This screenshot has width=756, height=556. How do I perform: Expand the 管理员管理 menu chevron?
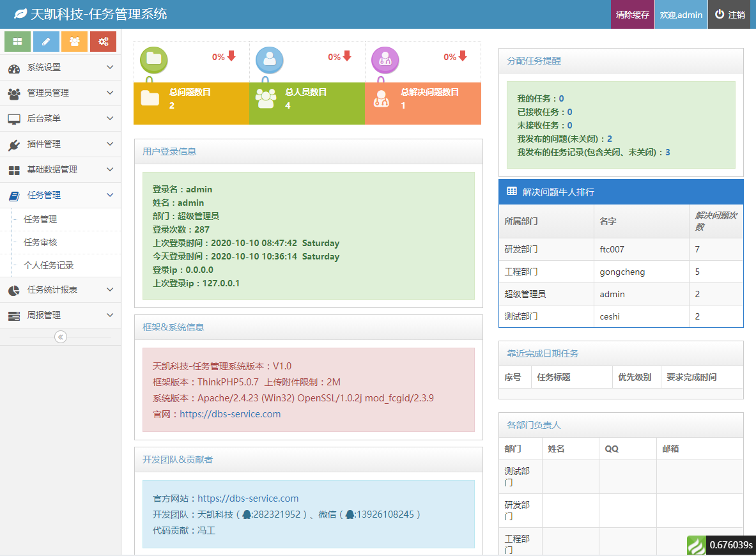tap(110, 93)
